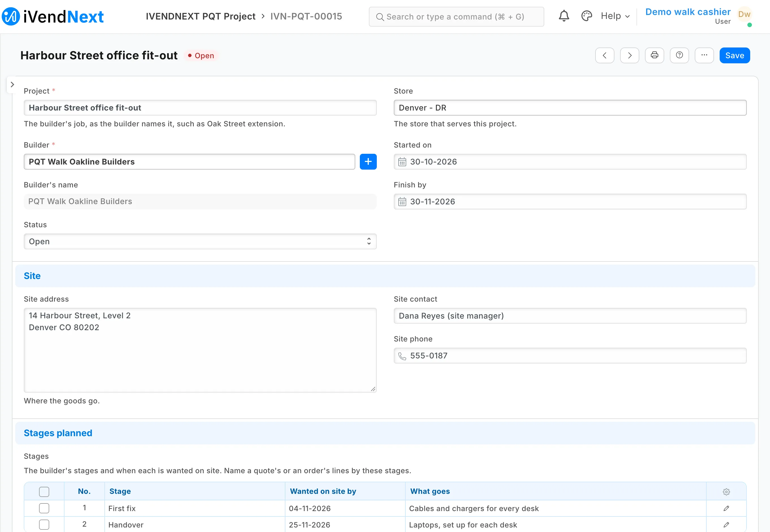Click the search command bar
The height and width of the screenshot is (532, 770).
tap(456, 17)
